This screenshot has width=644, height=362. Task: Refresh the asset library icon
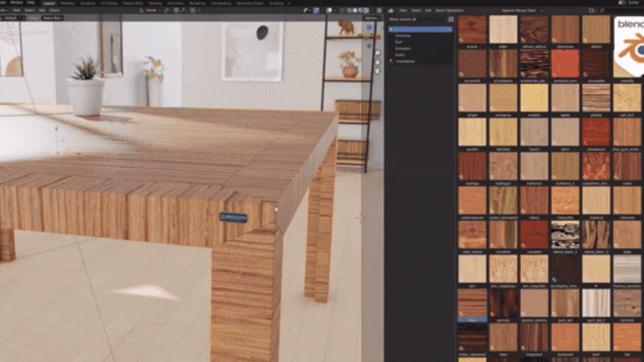[x=451, y=19]
